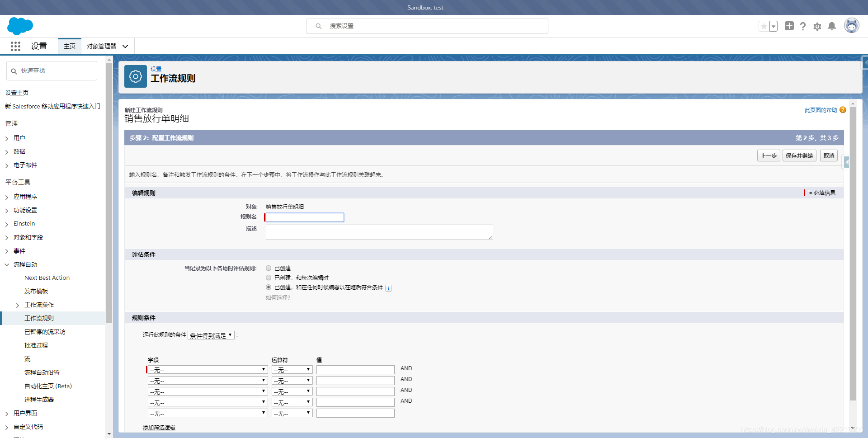Open the third row operator dropdown
Viewport: 868px width, 438px height.
pos(292,391)
